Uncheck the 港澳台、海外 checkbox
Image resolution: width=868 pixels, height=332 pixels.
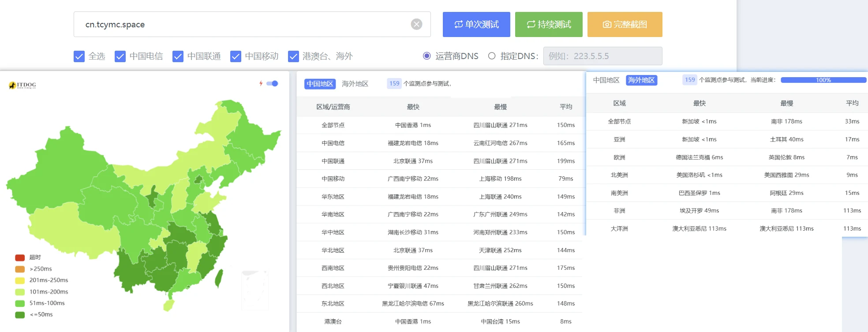click(293, 56)
